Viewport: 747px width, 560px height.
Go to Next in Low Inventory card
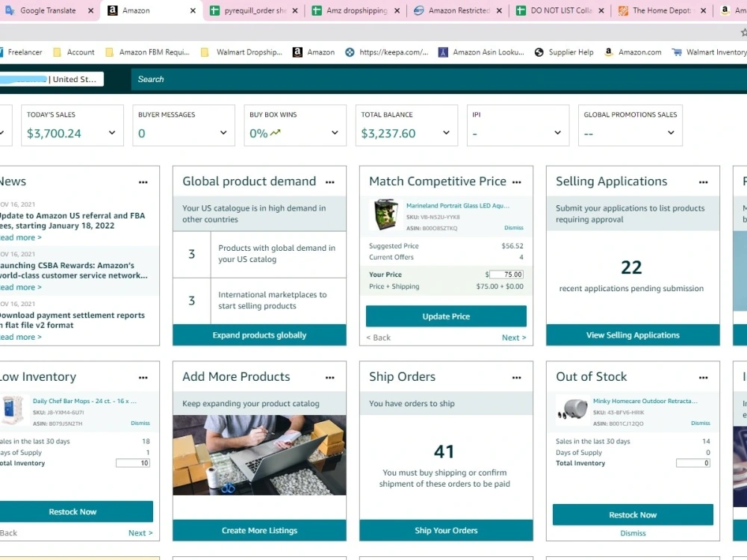pyautogui.click(x=140, y=533)
